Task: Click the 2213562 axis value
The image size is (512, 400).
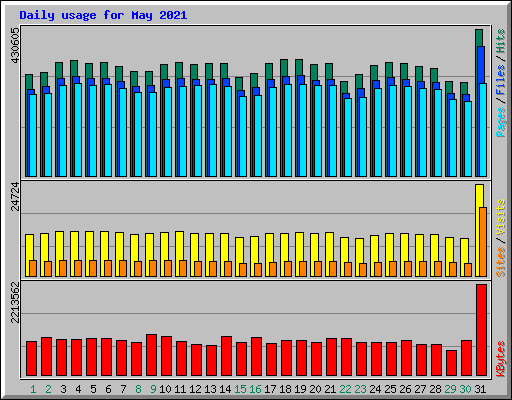Action: [15, 302]
